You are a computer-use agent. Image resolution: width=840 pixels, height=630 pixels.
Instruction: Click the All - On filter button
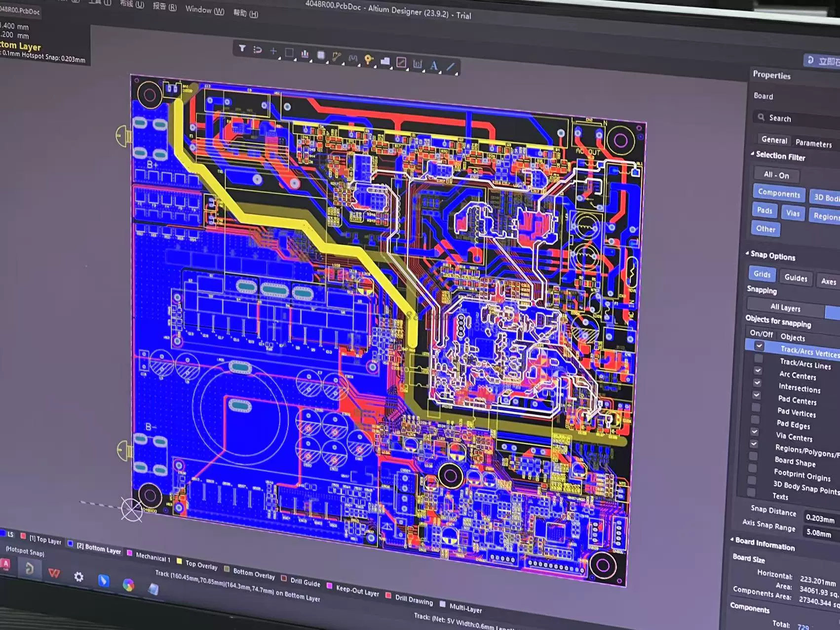(776, 175)
